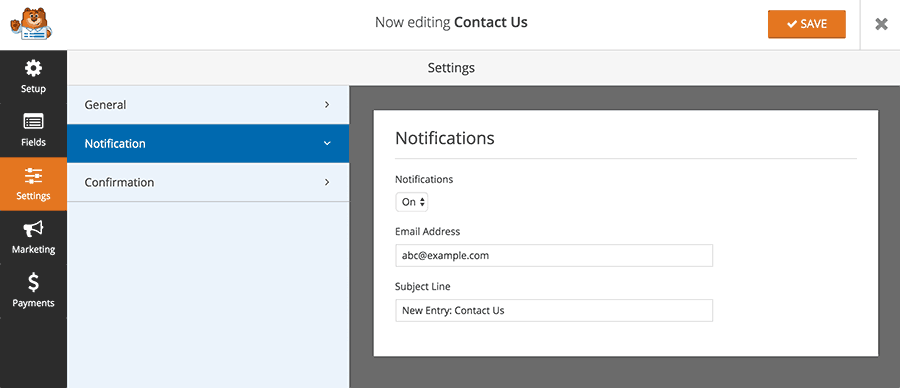Open the Setup gear icon
The width and height of the screenshot is (900, 388).
click(33, 69)
